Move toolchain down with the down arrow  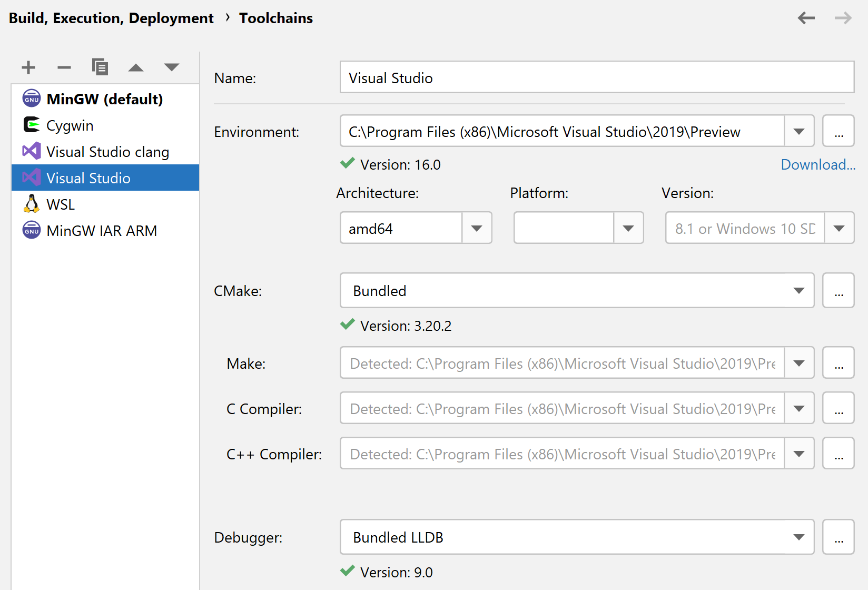172,67
